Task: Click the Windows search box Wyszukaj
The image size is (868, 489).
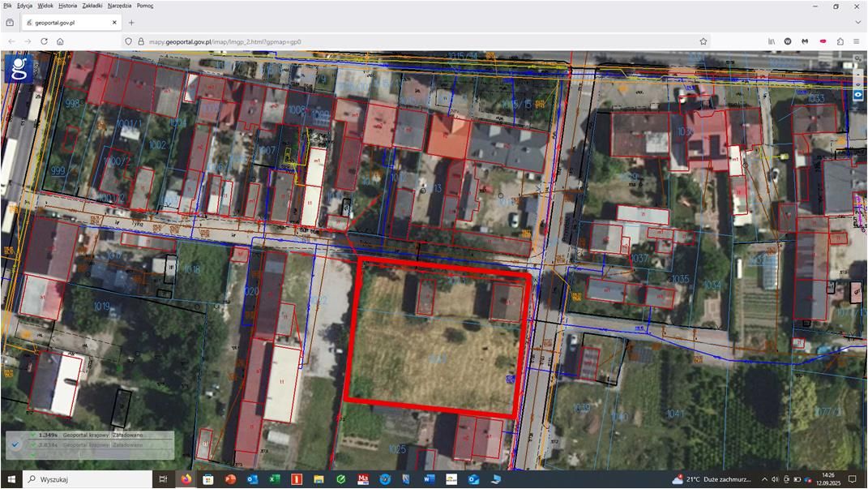Action: click(81, 479)
